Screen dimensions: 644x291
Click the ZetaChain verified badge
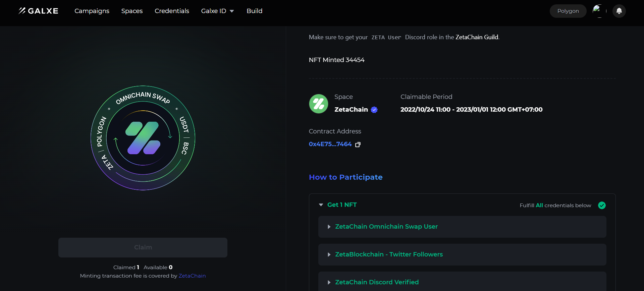coord(374,110)
